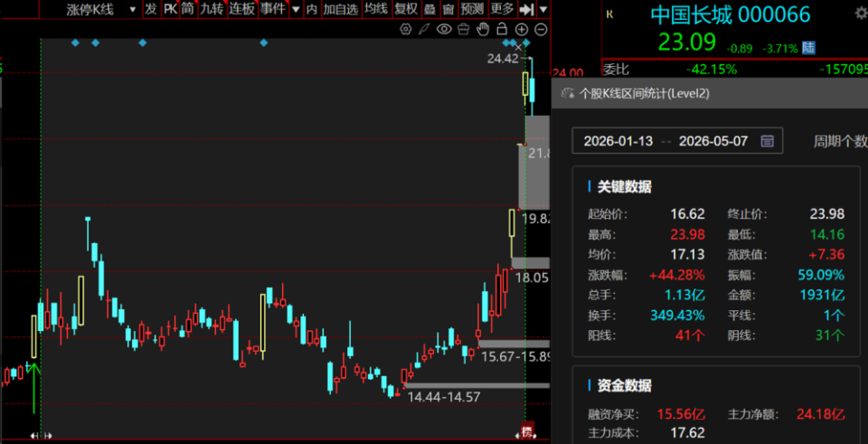Click the 内 toolbar button

(x=312, y=9)
